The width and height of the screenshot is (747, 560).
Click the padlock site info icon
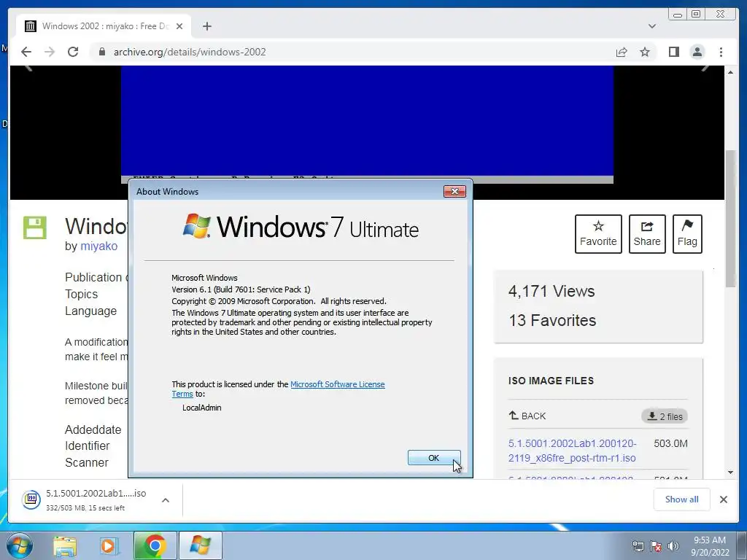click(101, 52)
